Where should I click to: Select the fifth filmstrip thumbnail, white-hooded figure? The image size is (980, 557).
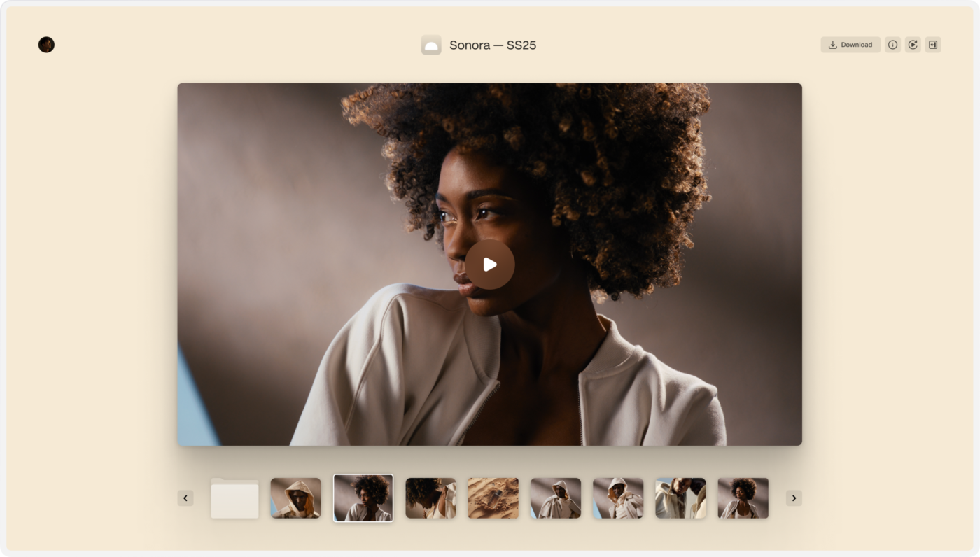click(556, 498)
